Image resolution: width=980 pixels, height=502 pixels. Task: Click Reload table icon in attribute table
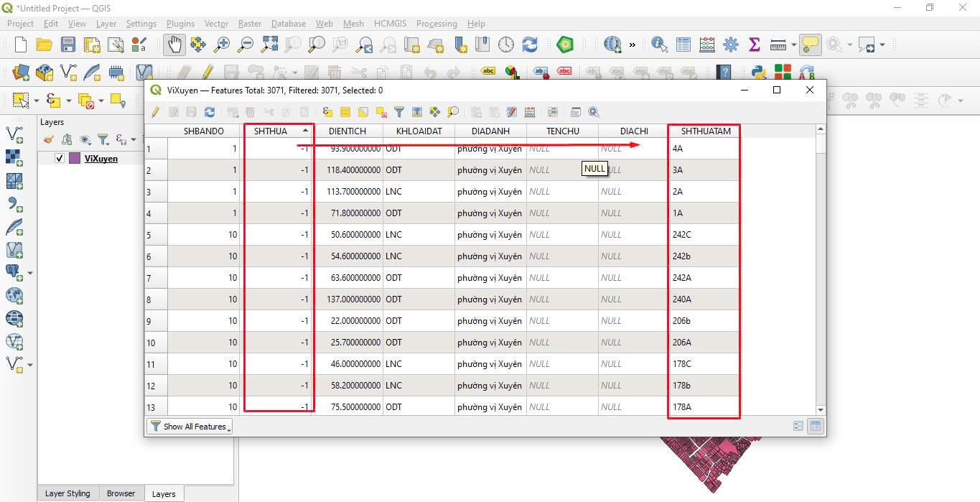point(210,112)
